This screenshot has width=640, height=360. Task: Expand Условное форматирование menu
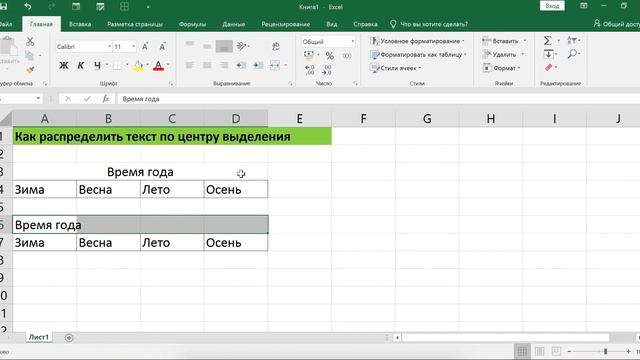(x=417, y=41)
